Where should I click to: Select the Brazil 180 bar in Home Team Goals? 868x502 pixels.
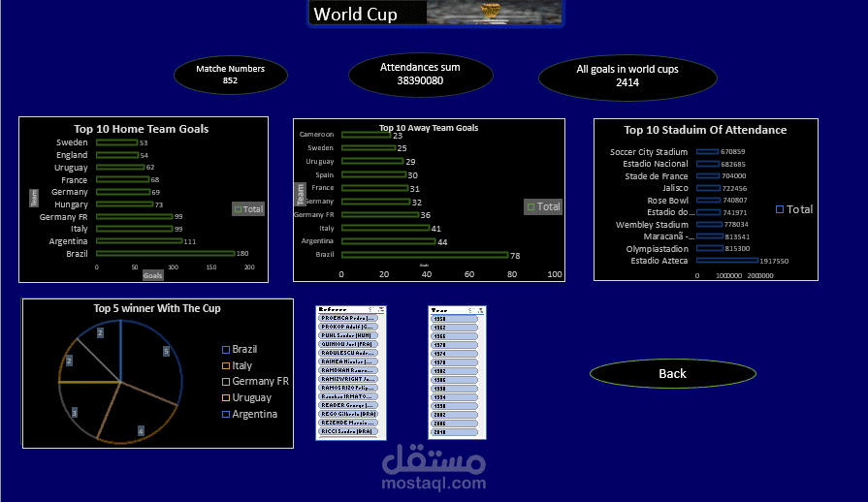[x=166, y=253]
